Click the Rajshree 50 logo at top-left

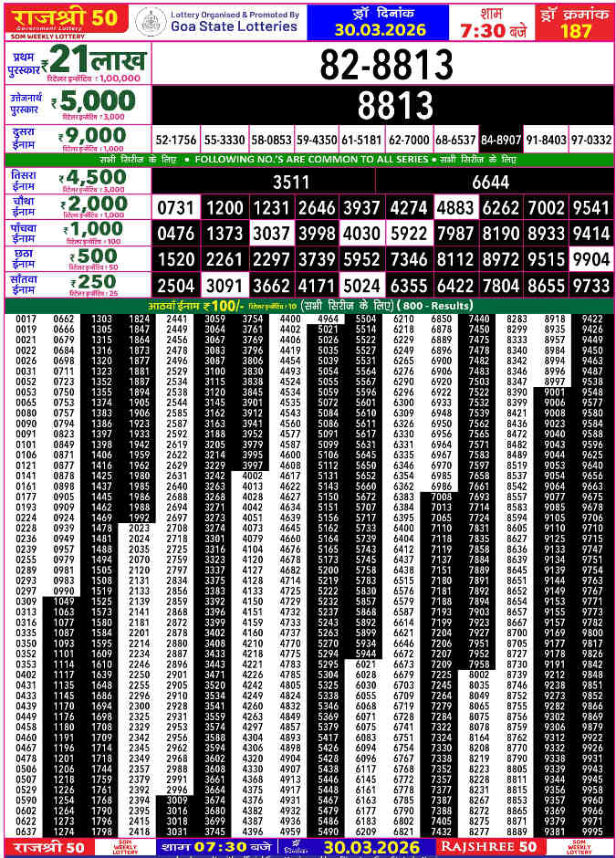pyautogui.click(x=66, y=20)
